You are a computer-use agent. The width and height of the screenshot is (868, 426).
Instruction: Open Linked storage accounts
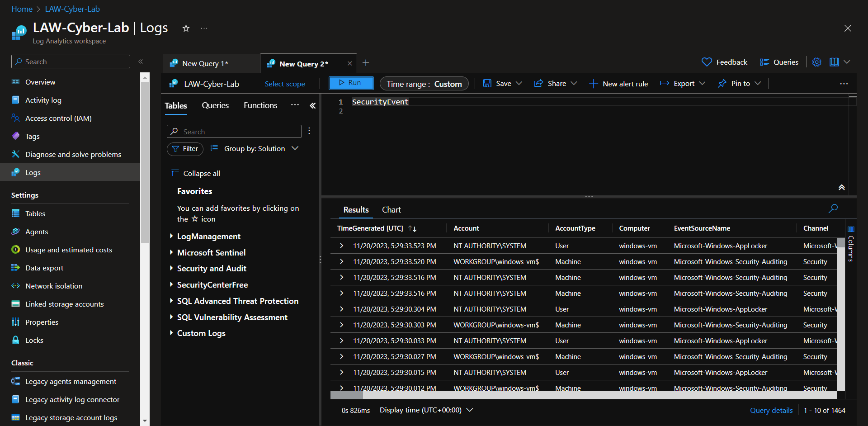65,304
